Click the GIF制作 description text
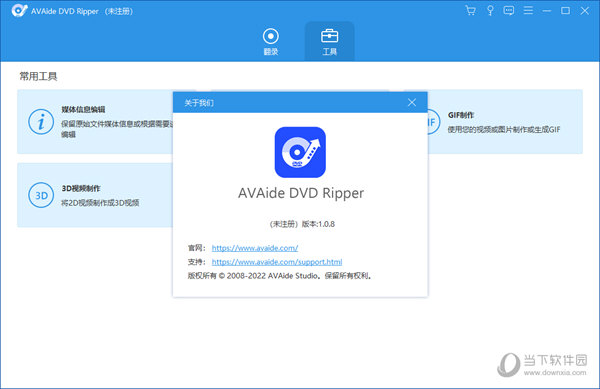 pos(504,130)
